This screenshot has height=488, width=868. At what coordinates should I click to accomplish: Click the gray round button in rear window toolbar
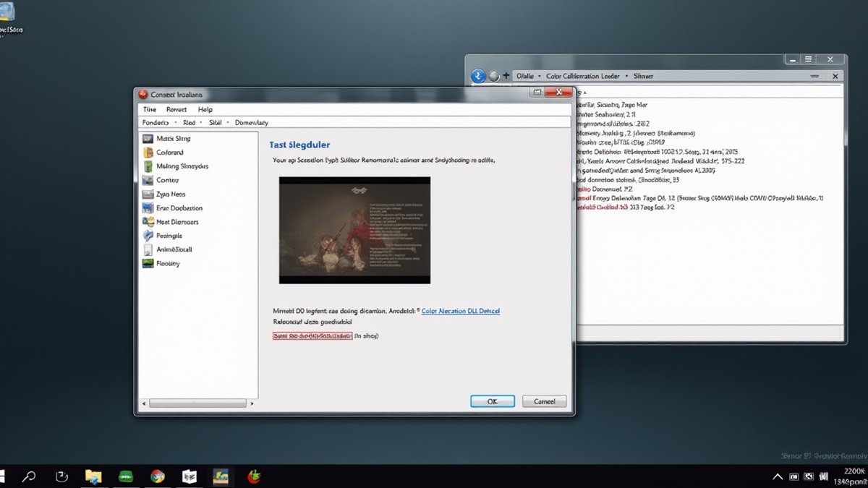click(x=494, y=75)
